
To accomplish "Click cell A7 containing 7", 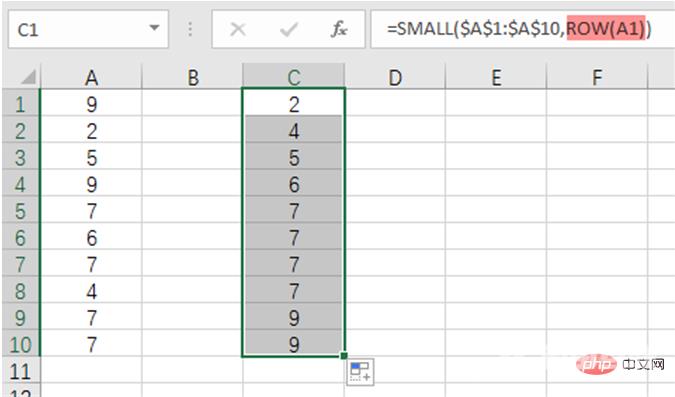I will pyautogui.click(x=91, y=263).
